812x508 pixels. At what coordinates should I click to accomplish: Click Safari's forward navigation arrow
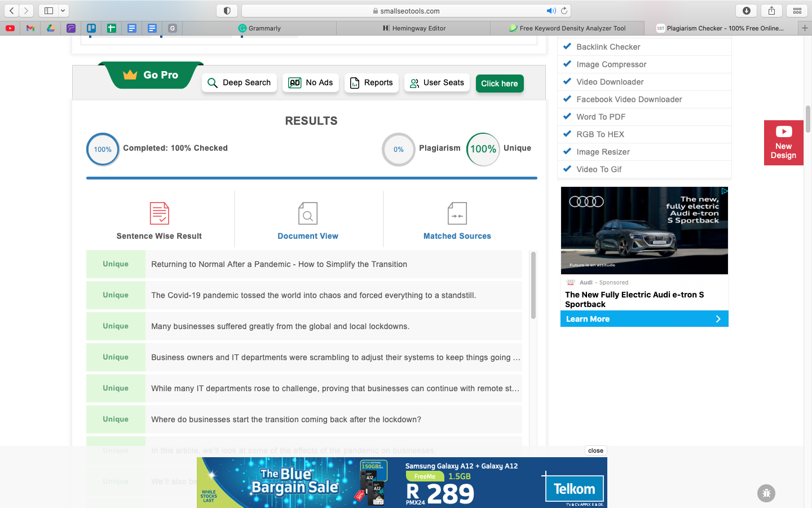pos(26,10)
